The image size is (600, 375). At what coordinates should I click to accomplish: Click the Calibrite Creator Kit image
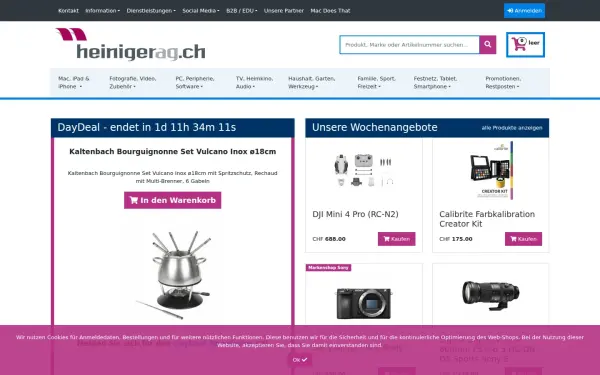tap(491, 171)
